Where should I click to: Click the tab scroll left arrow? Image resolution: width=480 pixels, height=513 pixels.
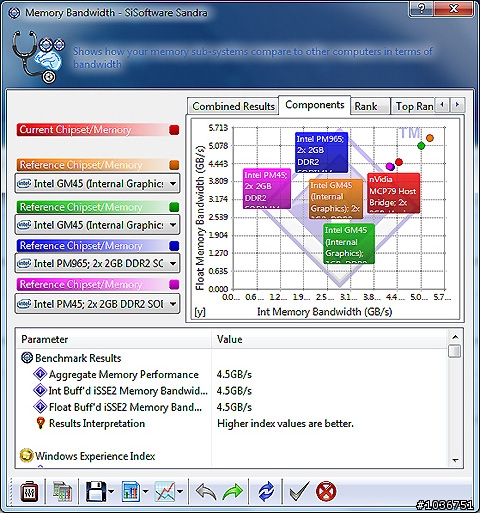(x=442, y=105)
